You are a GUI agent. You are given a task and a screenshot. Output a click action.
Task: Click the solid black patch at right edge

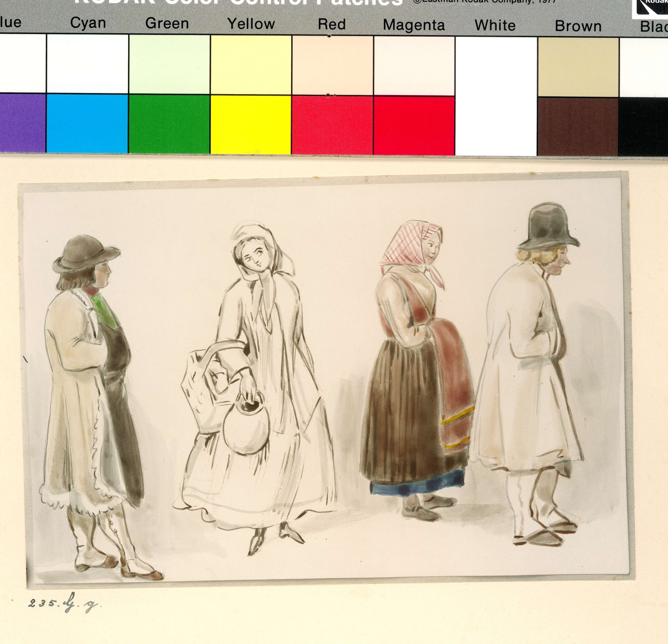point(644,127)
